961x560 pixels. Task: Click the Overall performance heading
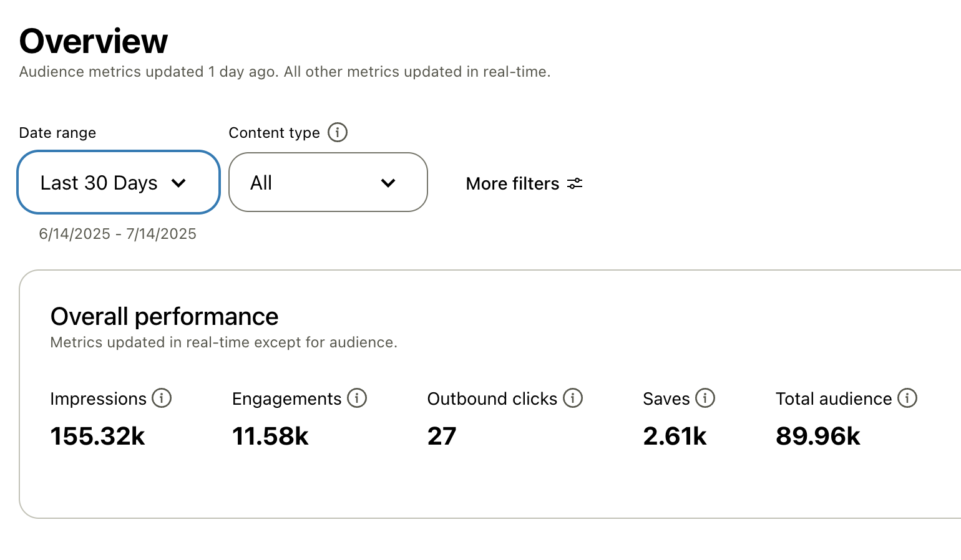pyautogui.click(x=164, y=317)
